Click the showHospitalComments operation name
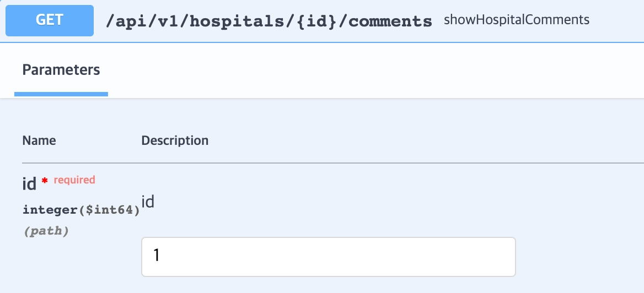 [x=516, y=20]
